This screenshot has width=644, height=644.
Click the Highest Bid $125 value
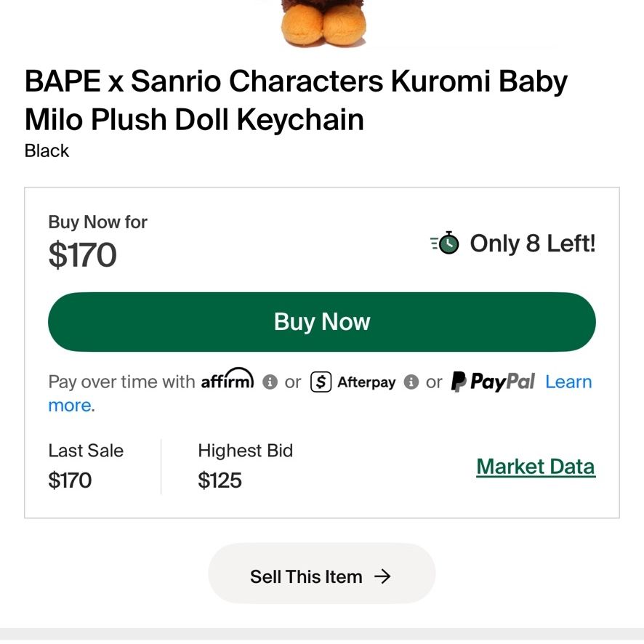tap(220, 480)
